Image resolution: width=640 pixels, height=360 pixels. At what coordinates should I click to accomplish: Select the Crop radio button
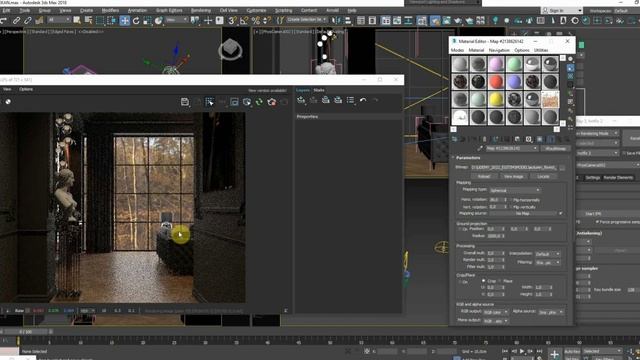[484, 281]
